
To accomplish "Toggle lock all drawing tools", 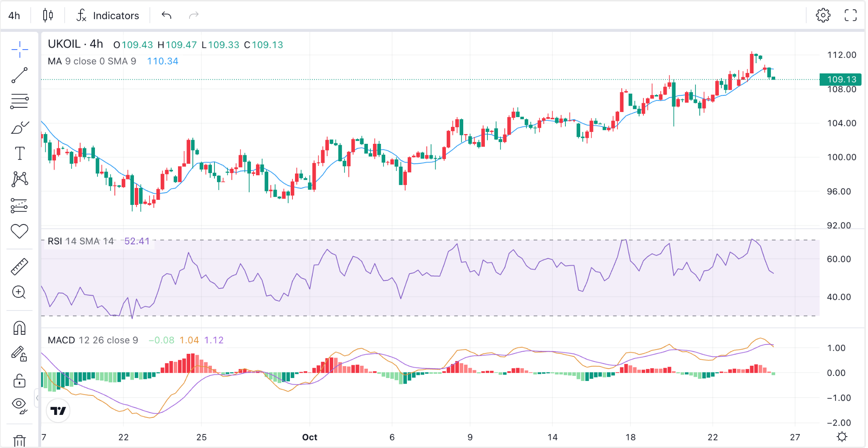I will [19, 380].
